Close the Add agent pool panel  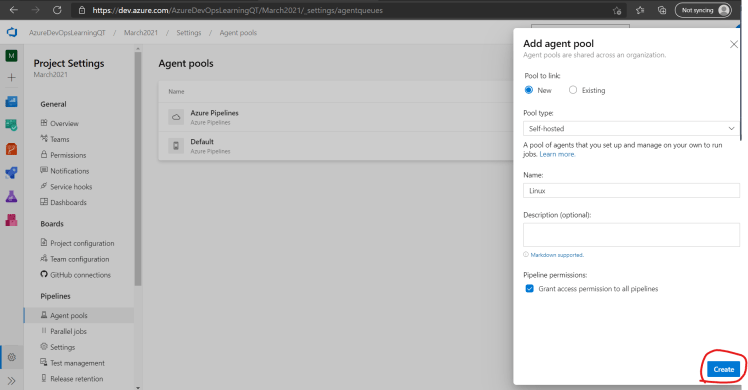734,44
